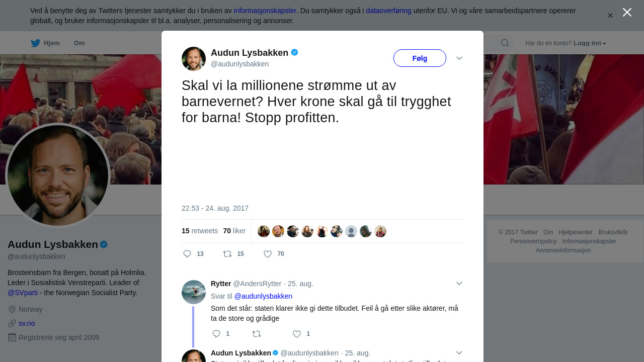Open the sv.no profile link
644x362 pixels.
coord(27,323)
